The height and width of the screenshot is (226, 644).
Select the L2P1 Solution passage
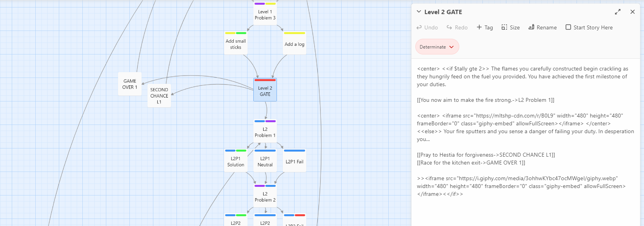tap(236, 160)
